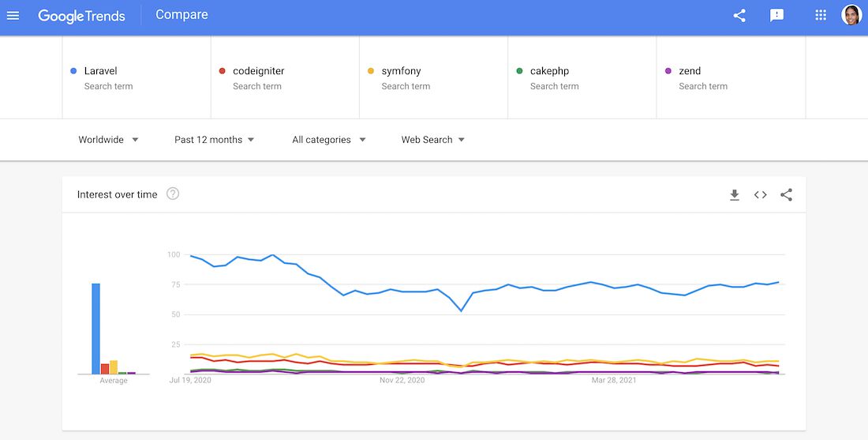Open the hamburger main menu

[x=13, y=16]
